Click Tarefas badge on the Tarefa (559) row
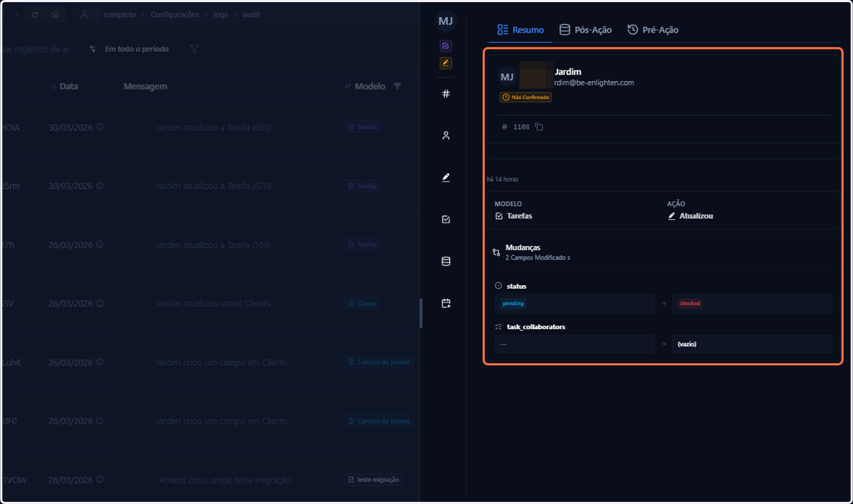This screenshot has height=504, width=853. point(362,245)
